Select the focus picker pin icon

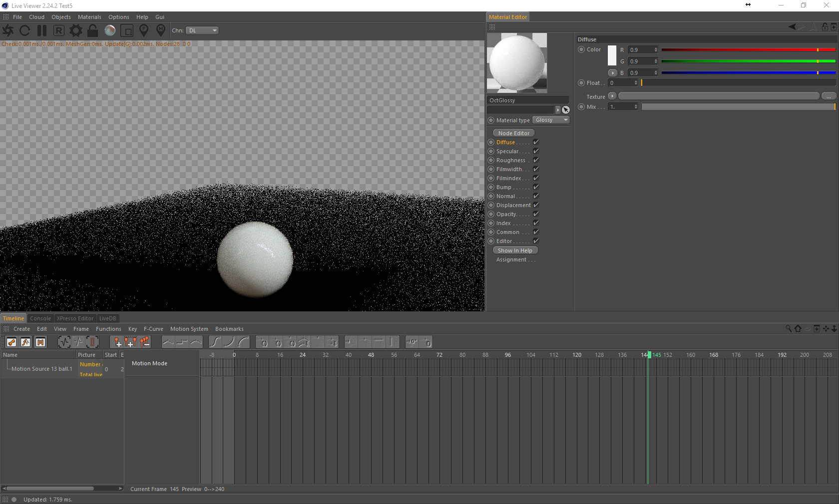coord(144,30)
